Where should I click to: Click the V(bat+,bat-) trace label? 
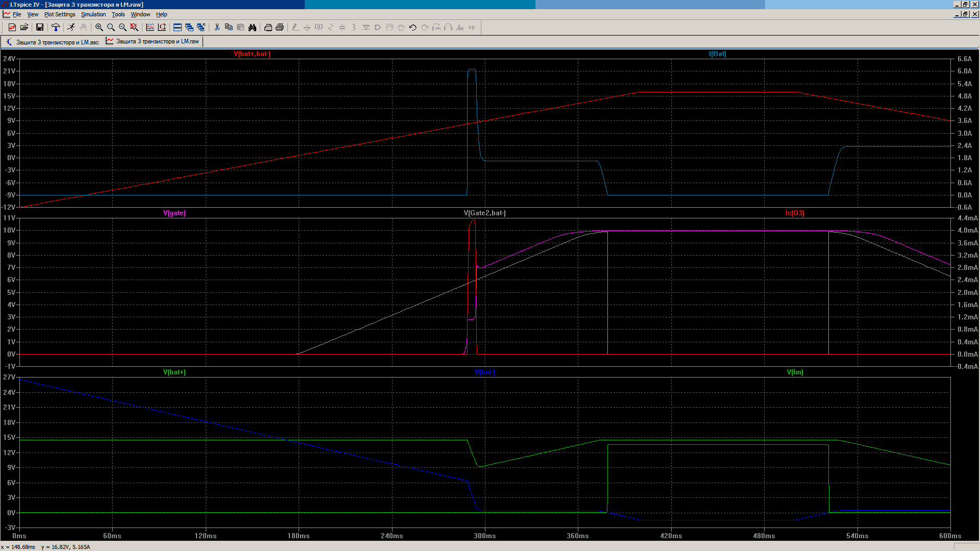click(252, 54)
